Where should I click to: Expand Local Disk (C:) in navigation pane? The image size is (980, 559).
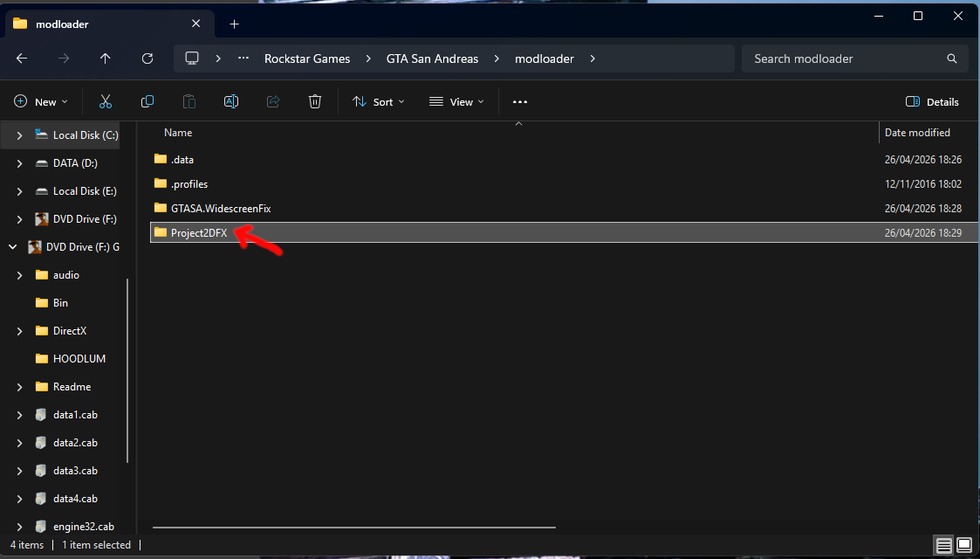19,135
